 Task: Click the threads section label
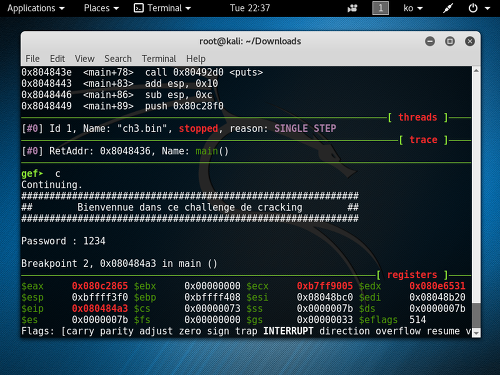pos(417,117)
